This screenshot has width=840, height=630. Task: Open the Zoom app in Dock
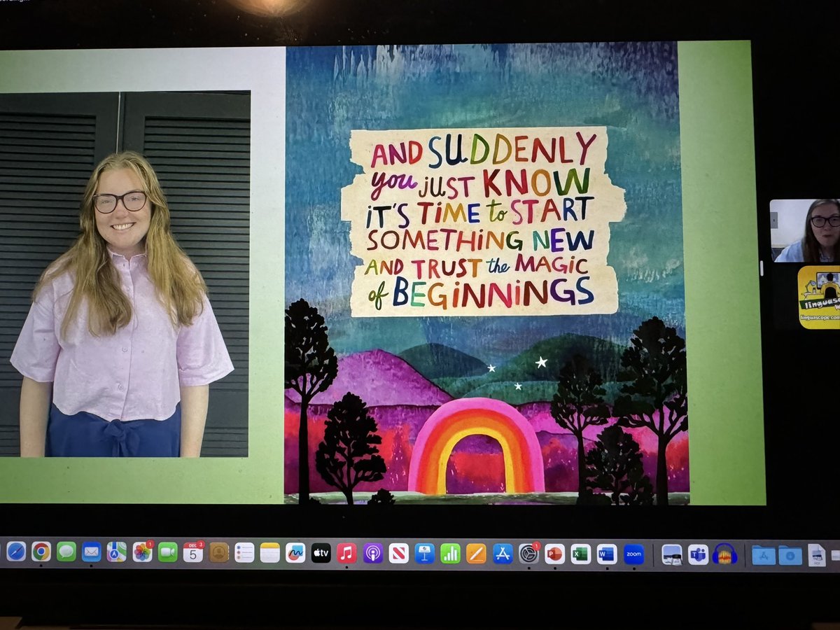pos(633,554)
